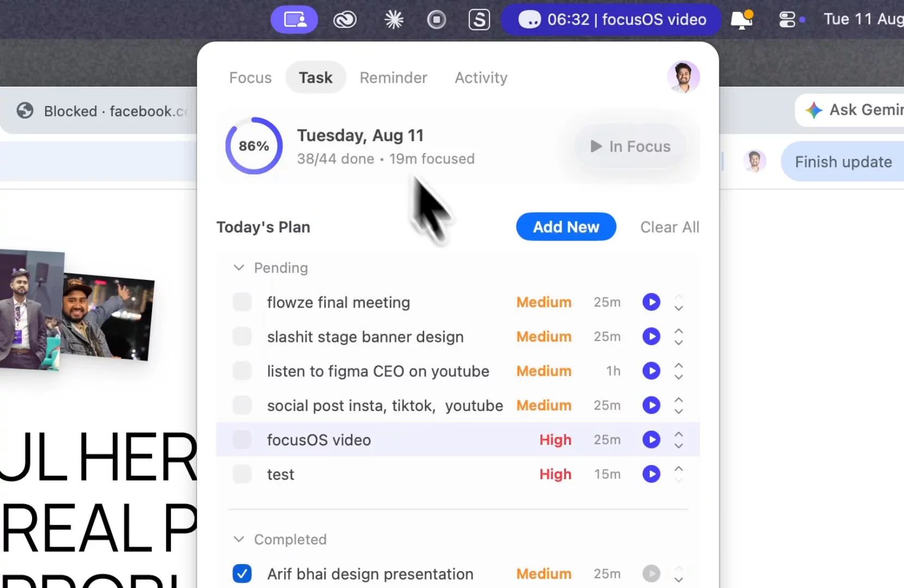
Task: Uncheck Arif bhai design presentation
Action: [242, 574]
